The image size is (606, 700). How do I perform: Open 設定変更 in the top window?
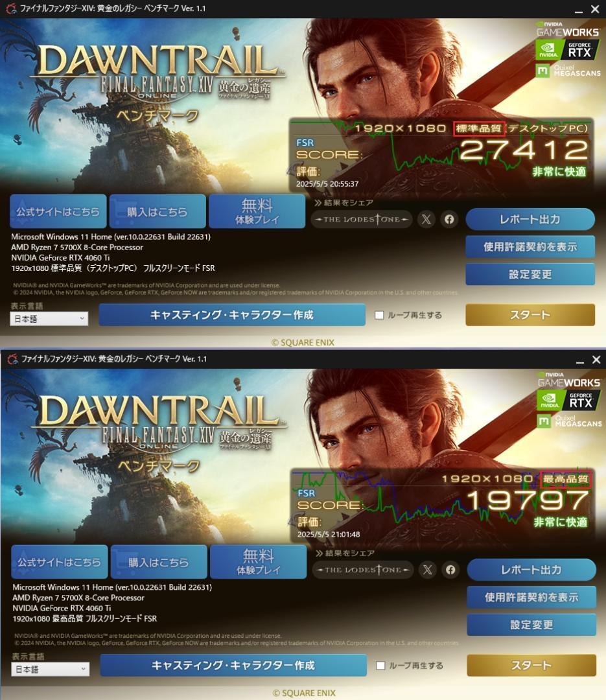point(530,274)
